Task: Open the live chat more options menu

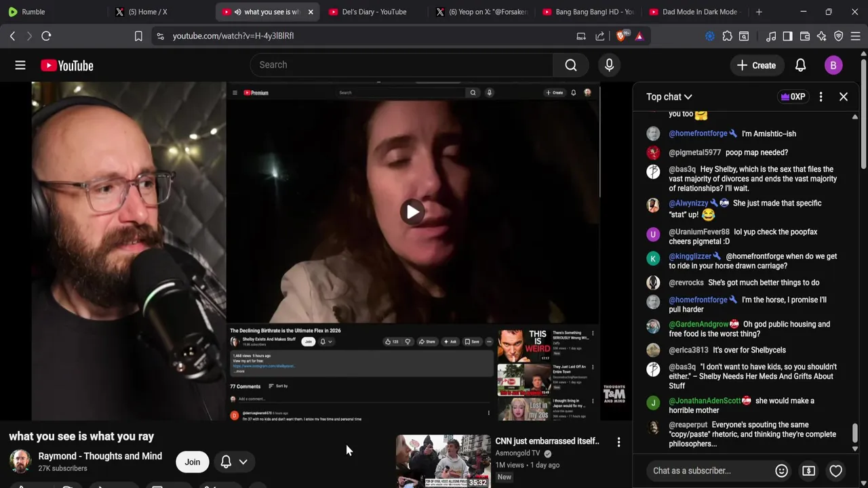Action: tap(821, 97)
